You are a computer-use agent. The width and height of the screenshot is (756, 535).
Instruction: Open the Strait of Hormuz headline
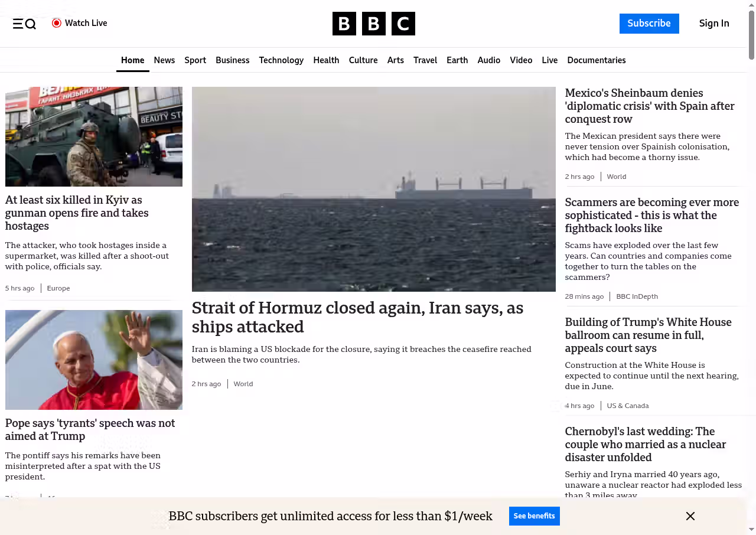click(357, 317)
